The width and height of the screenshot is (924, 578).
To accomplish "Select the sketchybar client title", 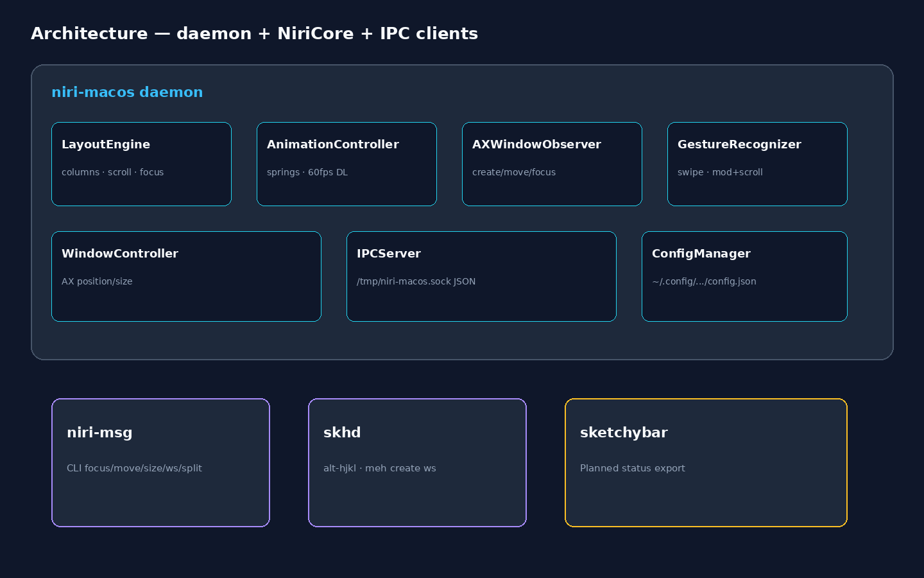I will pos(624,432).
